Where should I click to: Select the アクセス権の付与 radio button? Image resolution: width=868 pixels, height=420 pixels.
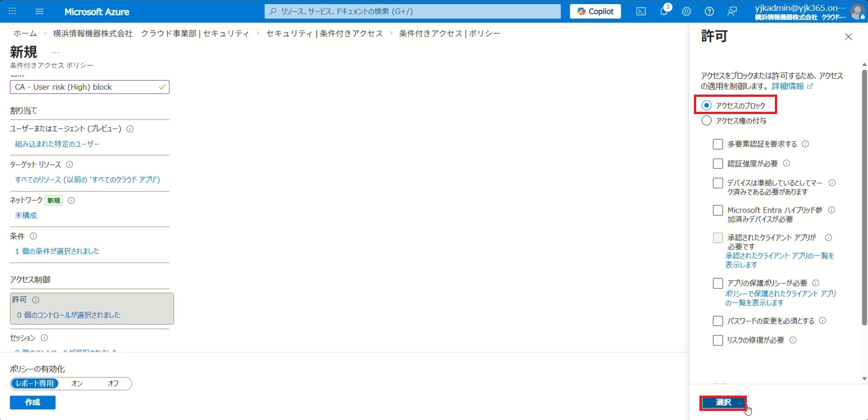click(x=706, y=121)
